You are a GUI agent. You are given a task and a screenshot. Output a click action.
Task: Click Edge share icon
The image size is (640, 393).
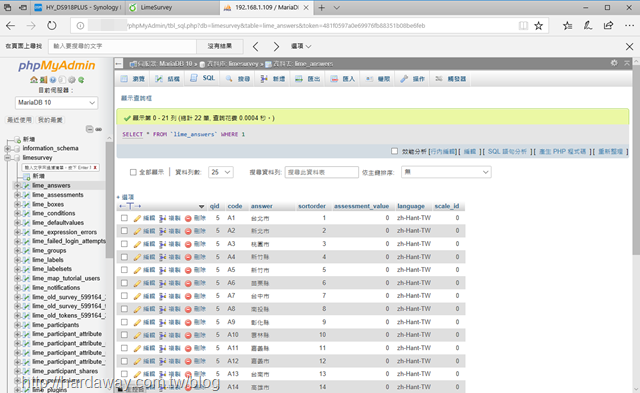pyautogui.click(x=608, y=26)
